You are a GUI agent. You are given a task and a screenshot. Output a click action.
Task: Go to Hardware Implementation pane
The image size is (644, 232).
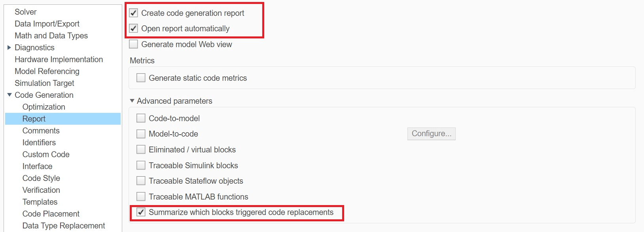(x=59, y=59)
